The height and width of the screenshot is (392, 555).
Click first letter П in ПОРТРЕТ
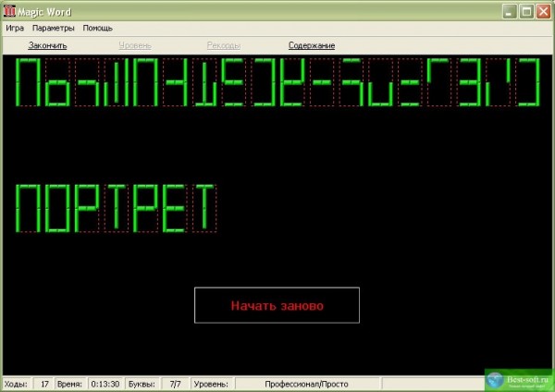(x=28, y=208)
